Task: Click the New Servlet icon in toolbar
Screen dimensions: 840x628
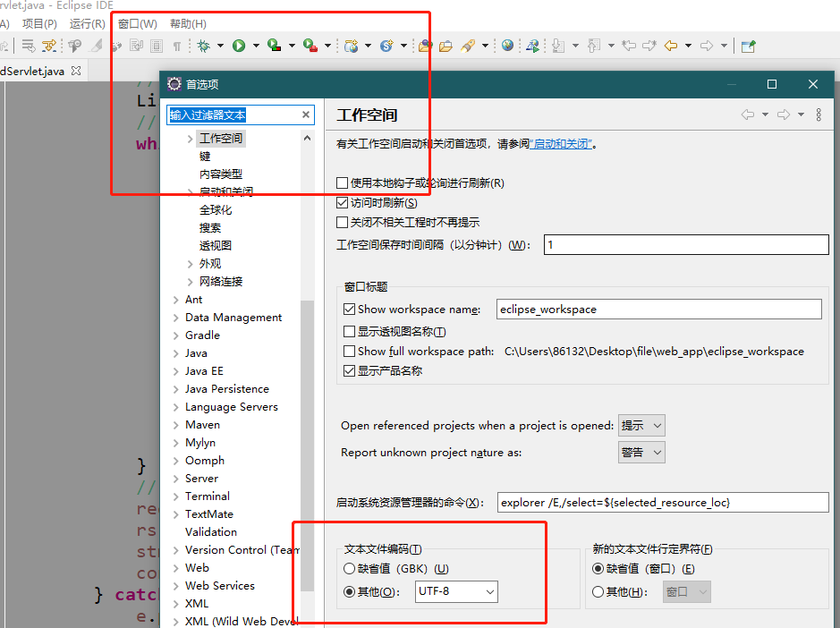Action: pos(386,47)
